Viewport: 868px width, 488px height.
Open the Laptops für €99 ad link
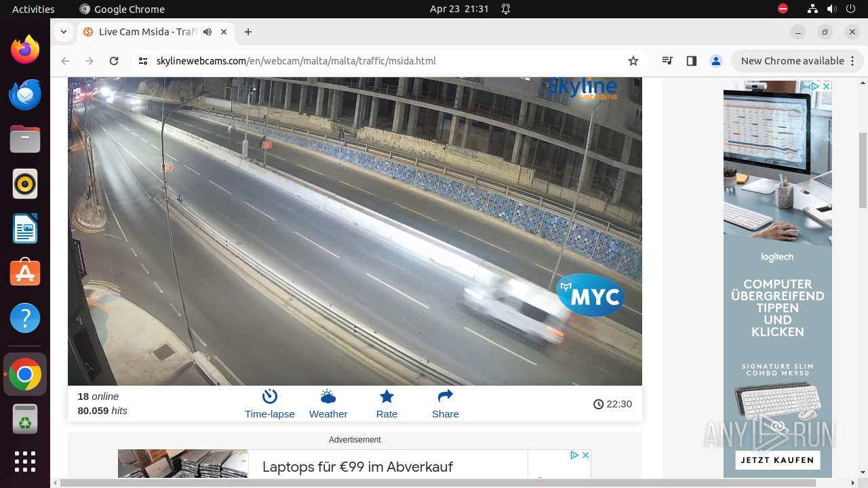(x=357, y=467)
